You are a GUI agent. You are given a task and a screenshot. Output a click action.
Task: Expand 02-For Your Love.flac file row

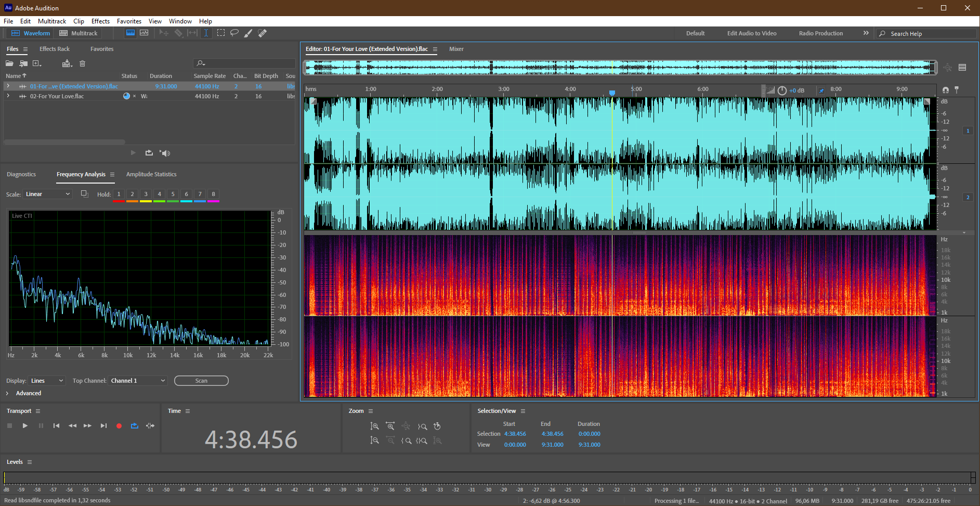(8, 96)
